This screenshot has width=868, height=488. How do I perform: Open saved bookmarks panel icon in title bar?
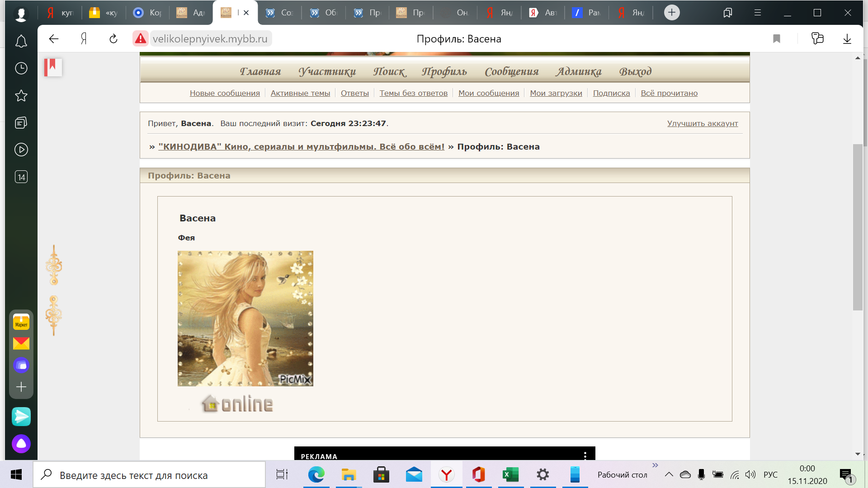pyautogui.click(x=728, y=13)
